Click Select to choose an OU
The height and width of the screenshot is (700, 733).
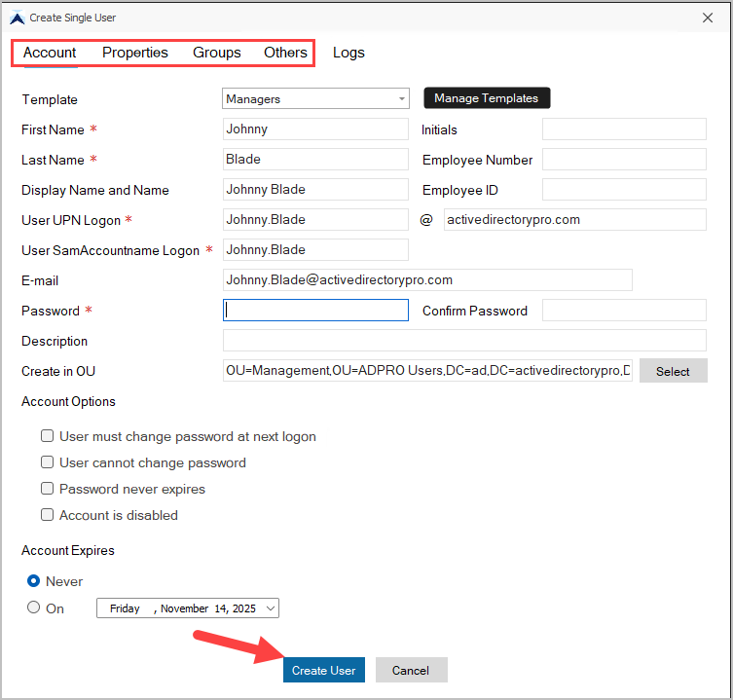click(673, 371)
